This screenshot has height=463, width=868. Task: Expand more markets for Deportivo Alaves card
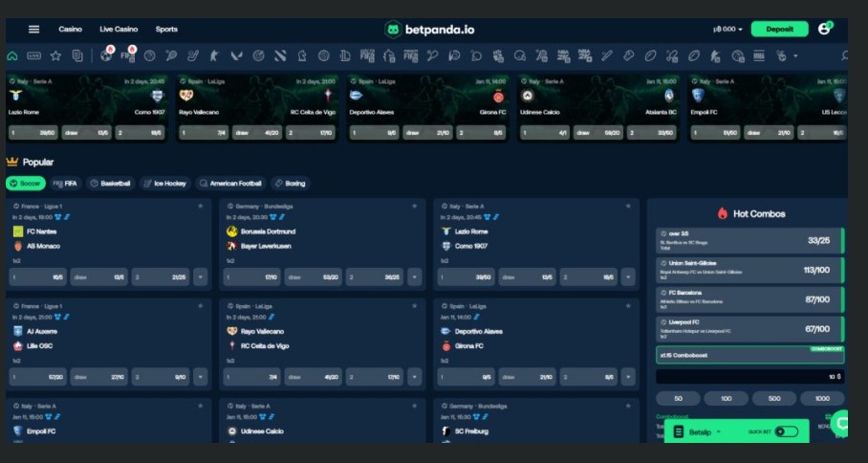pos(628,377)
